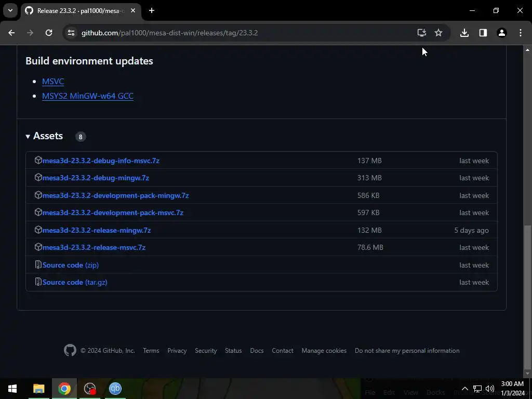Click scrollbar up arrow
The image size is (532, 399).
click(x=527, y=50)
